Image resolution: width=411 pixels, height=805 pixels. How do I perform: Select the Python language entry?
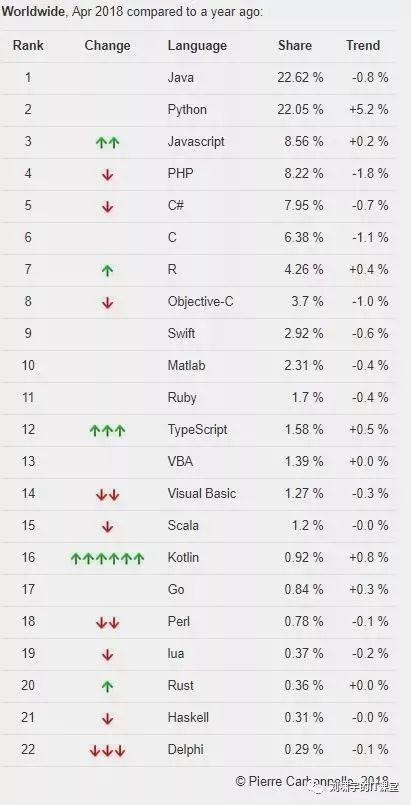click(x=187, y=110)
